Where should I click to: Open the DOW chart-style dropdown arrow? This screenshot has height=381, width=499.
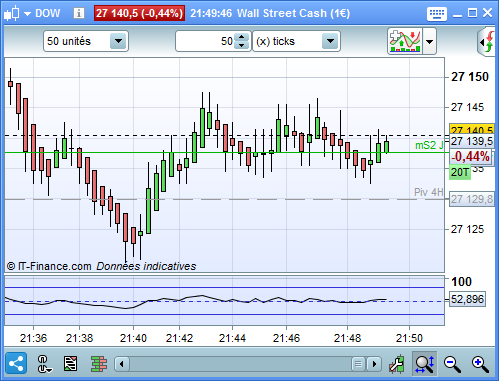pyautogui.click(x=27, y=14)
